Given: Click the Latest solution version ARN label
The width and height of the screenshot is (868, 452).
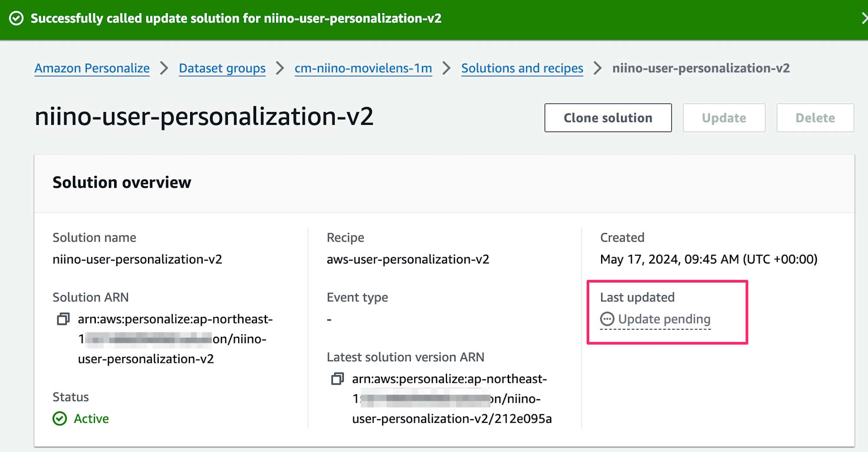Looking at the screenshot, I should [x=405, y=357].
